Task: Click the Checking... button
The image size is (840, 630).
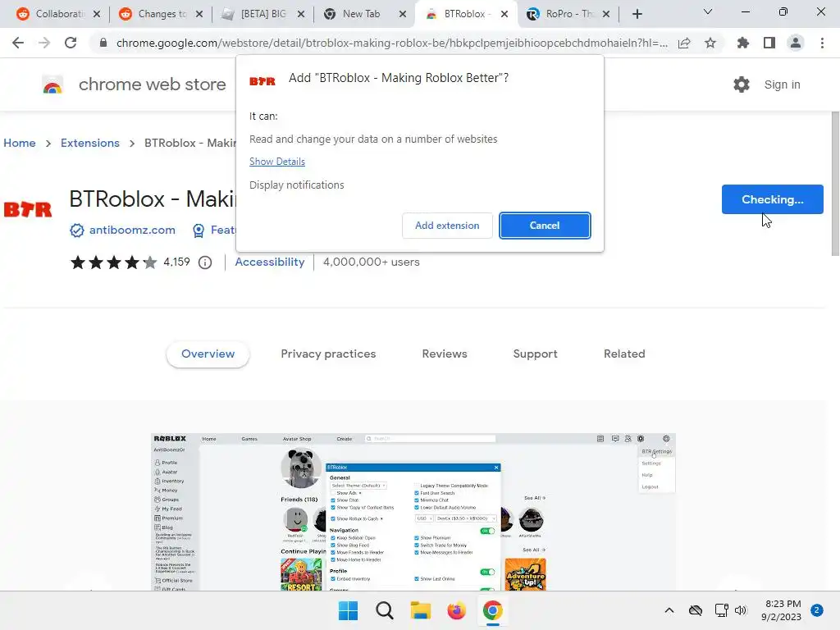Action: tap(772, 199)
